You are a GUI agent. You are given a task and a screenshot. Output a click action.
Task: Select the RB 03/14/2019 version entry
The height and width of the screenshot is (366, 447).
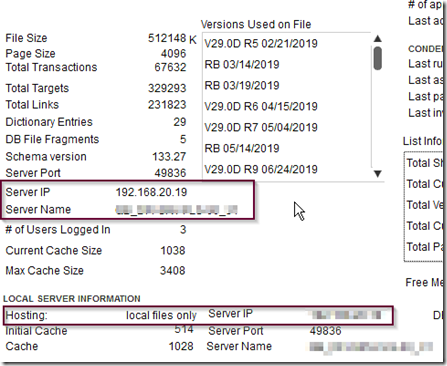pos(242,65)
